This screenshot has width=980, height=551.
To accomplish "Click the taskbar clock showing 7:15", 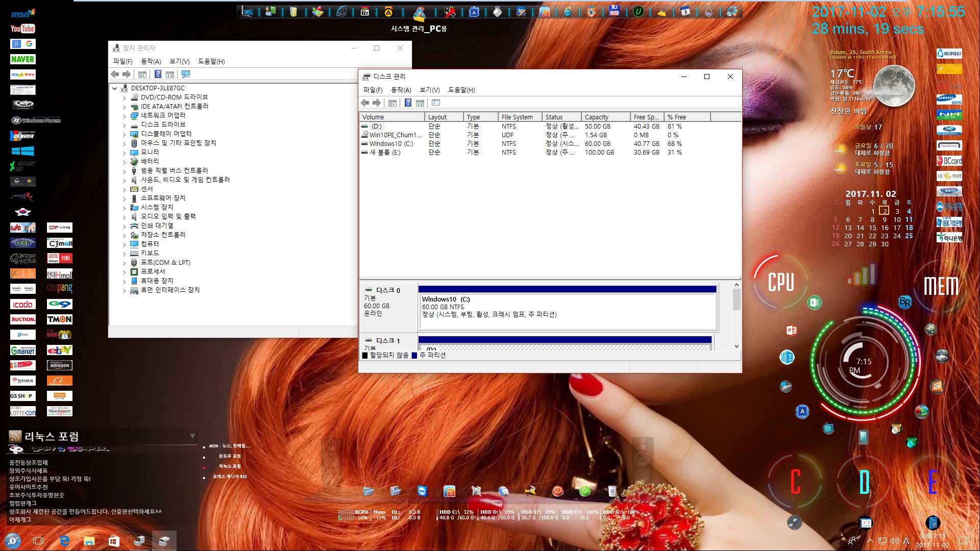I will 933,540.
